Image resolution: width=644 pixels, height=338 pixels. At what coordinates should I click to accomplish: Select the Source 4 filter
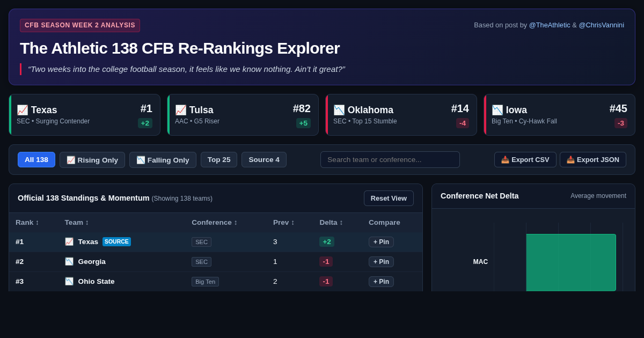pos(264,159)
